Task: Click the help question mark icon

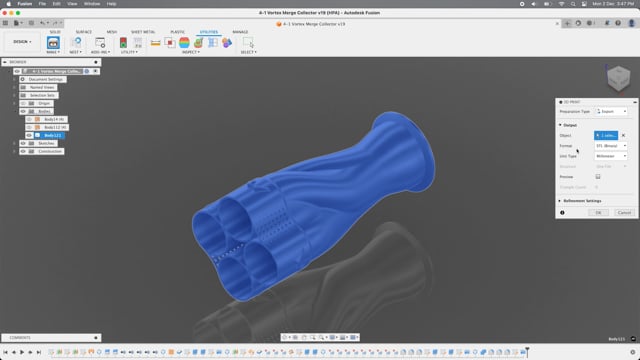Action: click(618, 23)
